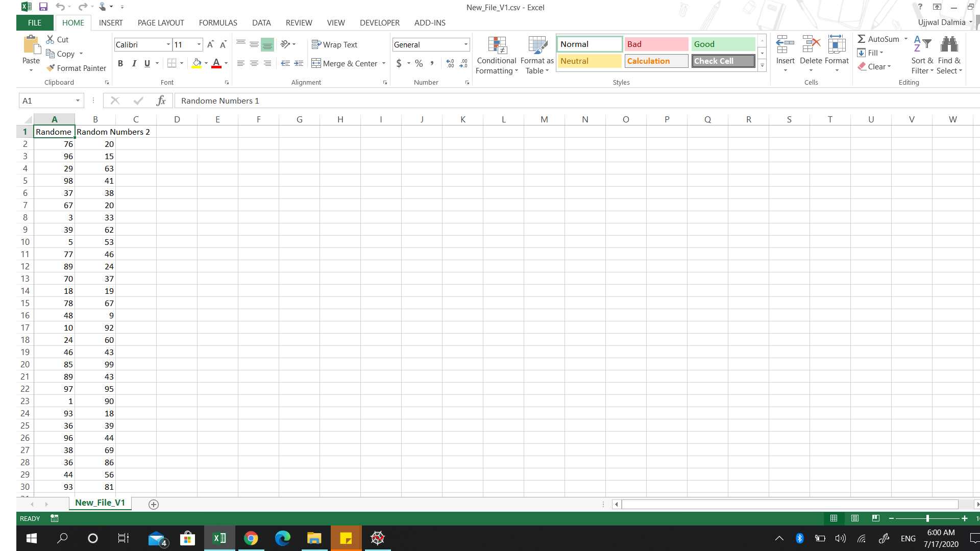Click the Insert Function fx icon
980x551 pixels.
point(161,101)
